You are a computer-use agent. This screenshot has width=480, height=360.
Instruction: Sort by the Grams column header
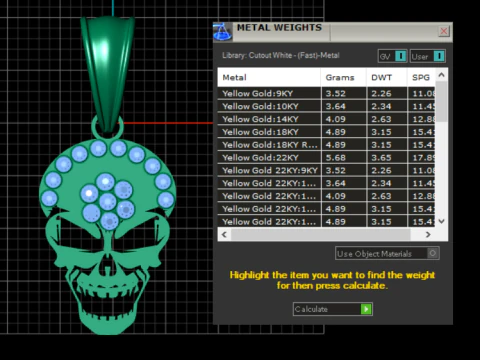343,77
